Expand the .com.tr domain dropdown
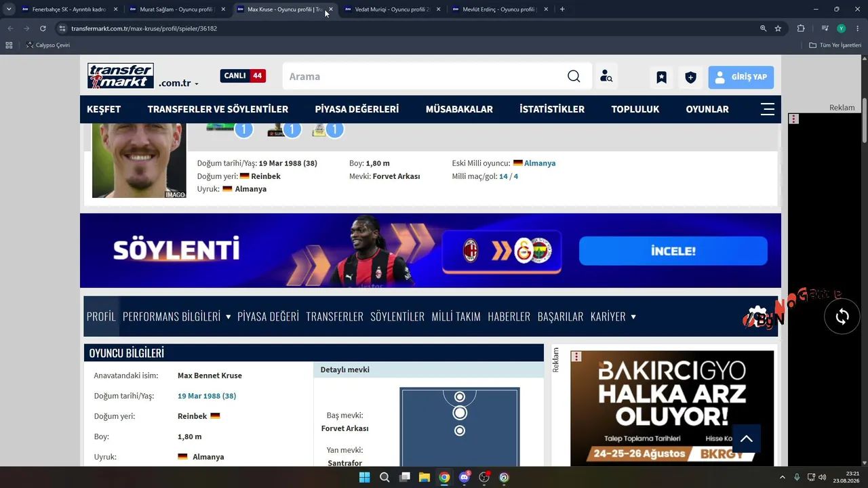 click(178, 83)
